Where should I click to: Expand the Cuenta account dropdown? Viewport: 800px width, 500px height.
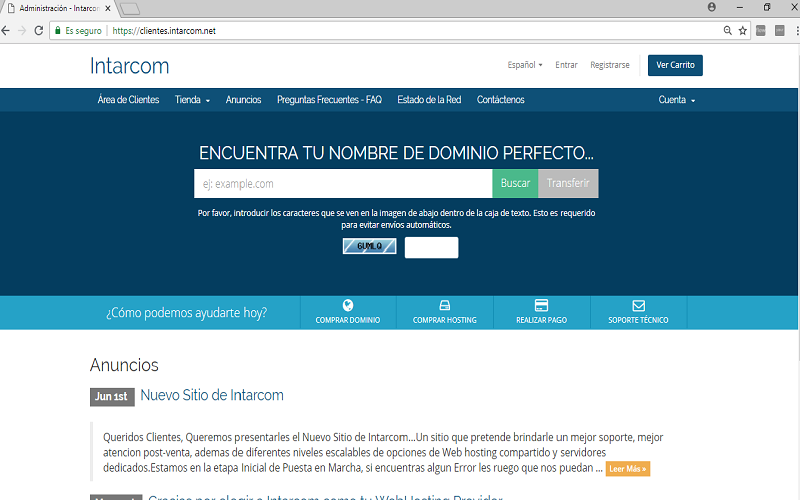click(677, 99)
